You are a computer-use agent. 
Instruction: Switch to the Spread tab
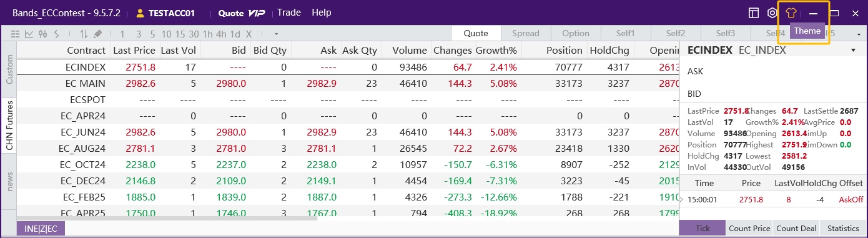coord(526,34)
